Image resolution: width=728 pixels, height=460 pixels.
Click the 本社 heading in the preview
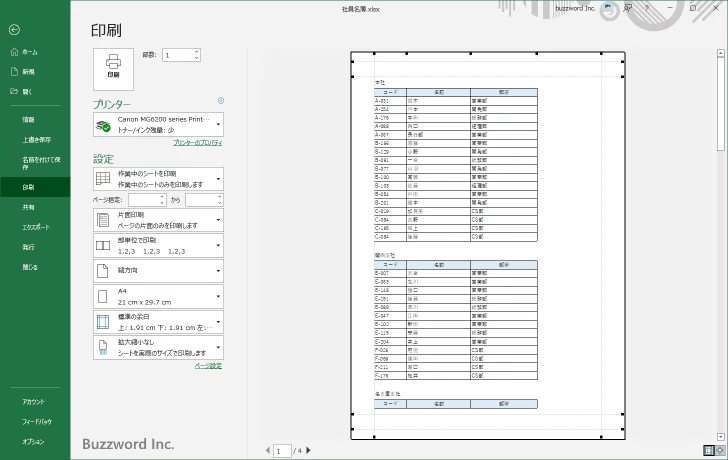click(380, 82)
